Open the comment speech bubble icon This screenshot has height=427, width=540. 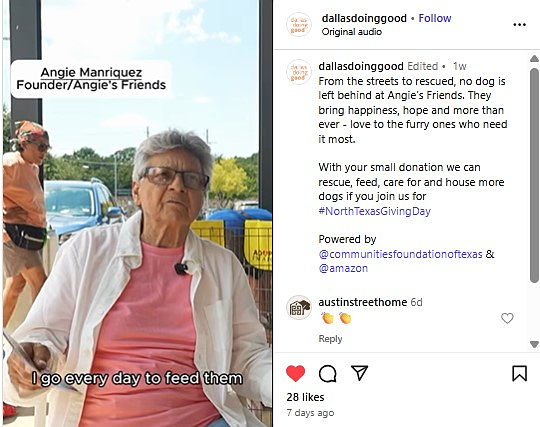(x=328, y=374)
